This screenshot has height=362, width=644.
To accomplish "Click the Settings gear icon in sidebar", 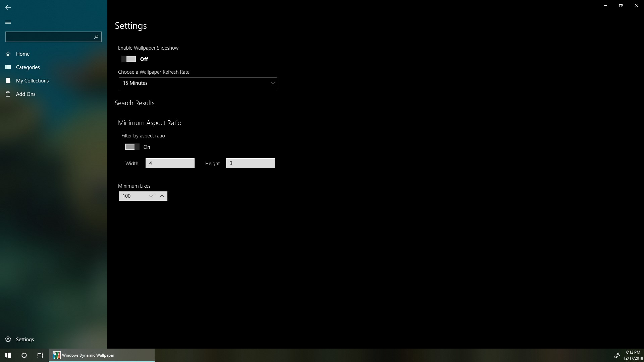I will (x=8, y=340).
